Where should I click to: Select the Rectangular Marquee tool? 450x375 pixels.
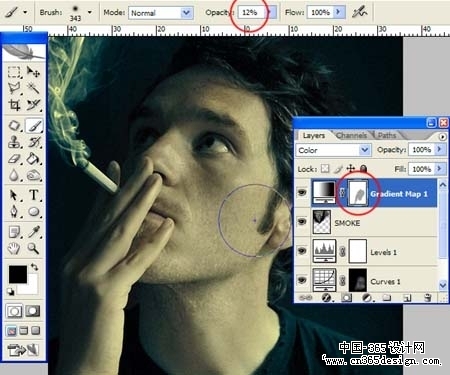tap(14, 72)
